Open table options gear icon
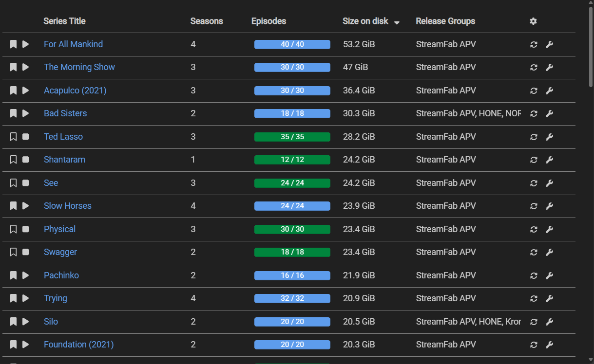This screenshot has width=594, height=364. pos(533,21)
